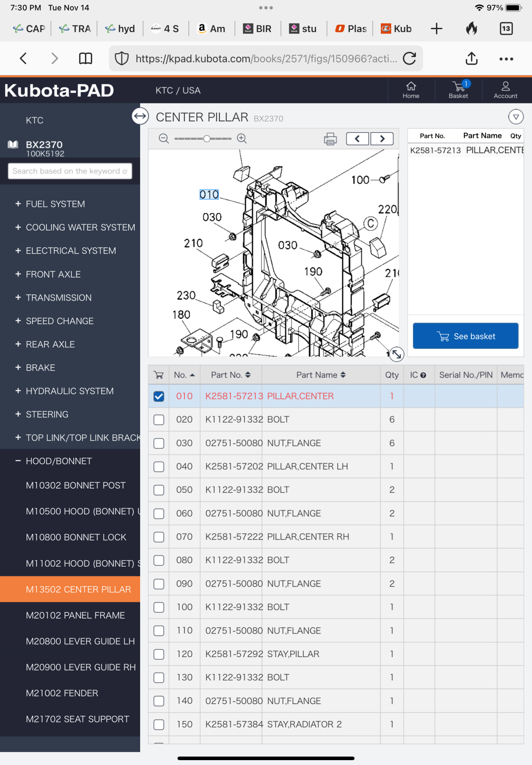Go to the previous figure arrow
Image resolution: width=532 pixels, height=765 pixels.
(x=358, y=139)
